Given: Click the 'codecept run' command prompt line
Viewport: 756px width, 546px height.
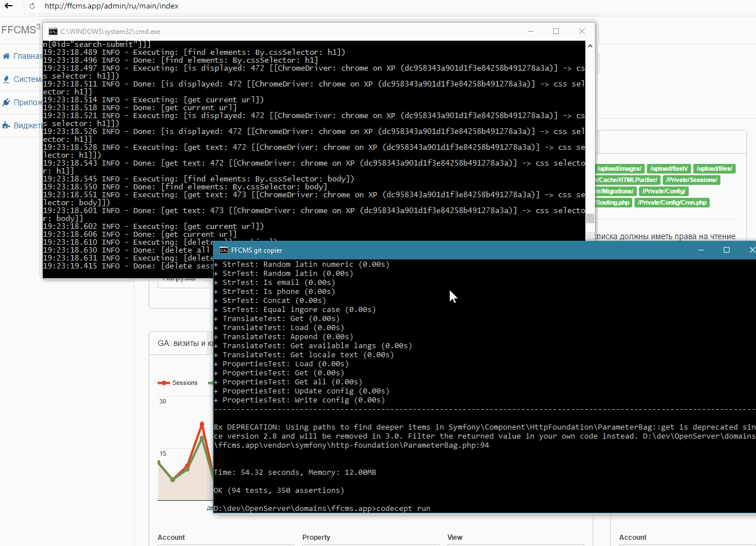Looking at the screenshot, I should (322, 509).
